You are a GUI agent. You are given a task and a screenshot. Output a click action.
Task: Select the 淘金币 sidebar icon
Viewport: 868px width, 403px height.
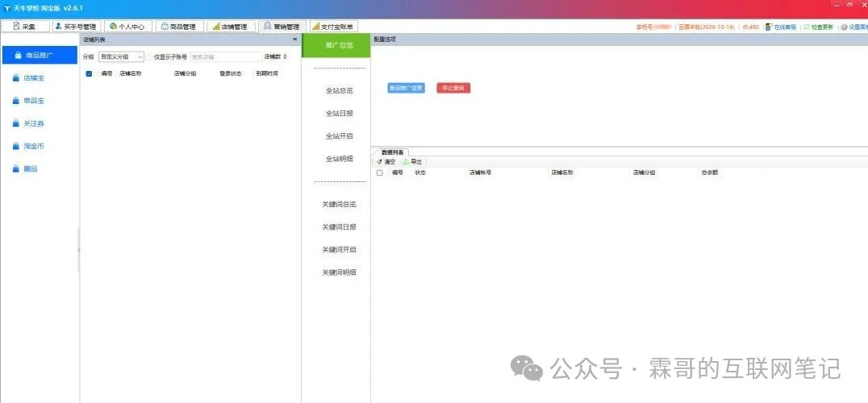pyautogui.click(x=16, y=147)
